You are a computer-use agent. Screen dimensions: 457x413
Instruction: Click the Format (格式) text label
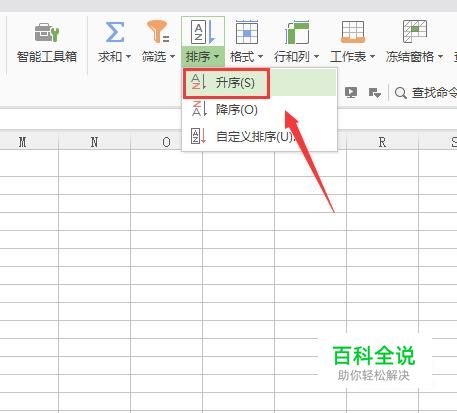pos(242,57)
